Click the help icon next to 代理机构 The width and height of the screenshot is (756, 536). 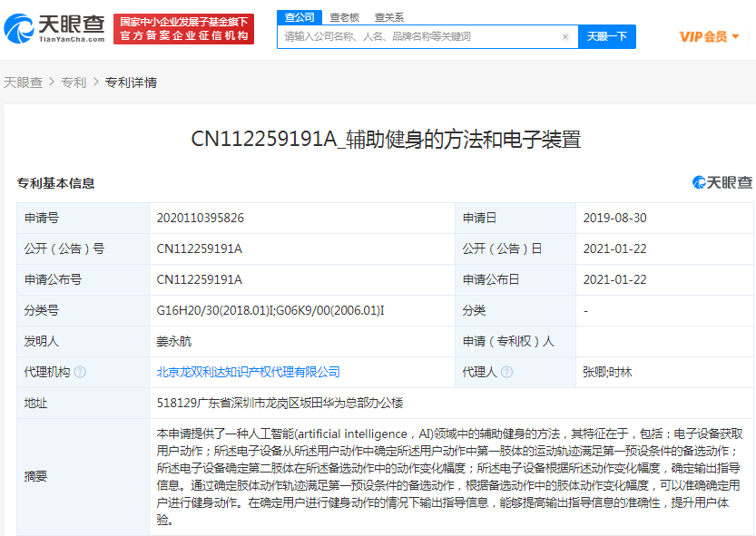(x=80, y=372)
